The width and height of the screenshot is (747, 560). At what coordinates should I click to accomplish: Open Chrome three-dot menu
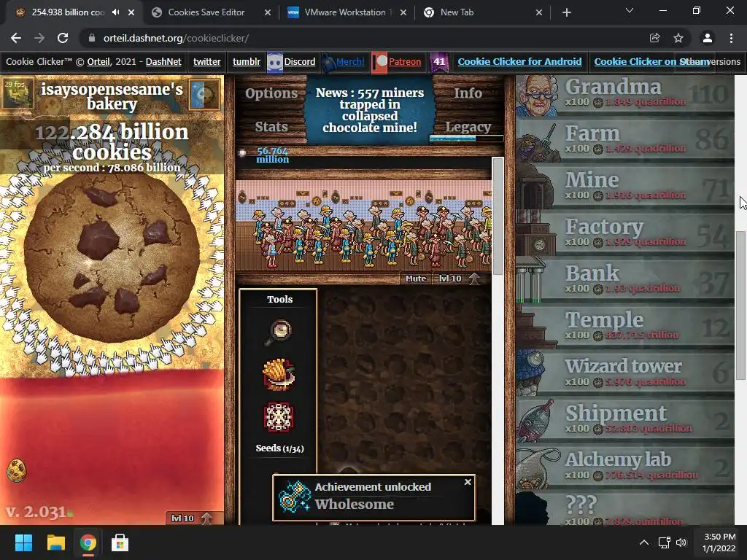[731, 38]
